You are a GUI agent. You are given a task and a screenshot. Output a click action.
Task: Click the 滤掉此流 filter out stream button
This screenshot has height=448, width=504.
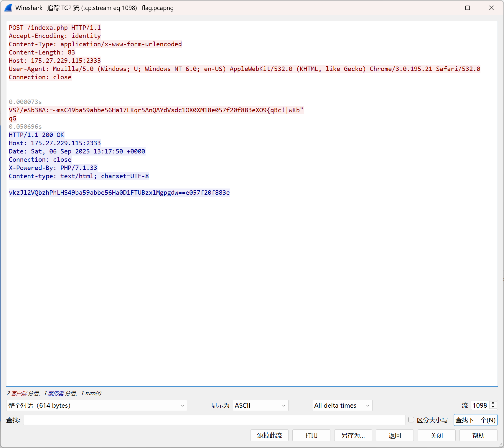269,435
